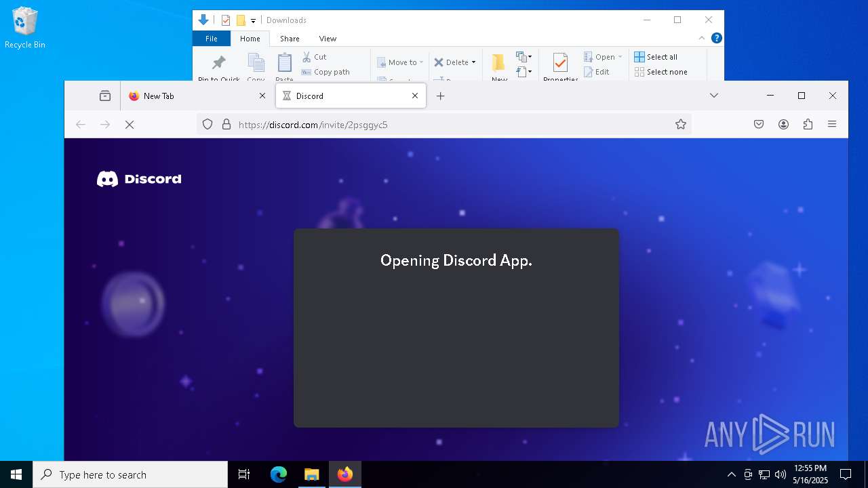Close the Discord tab

click(415, 96)
